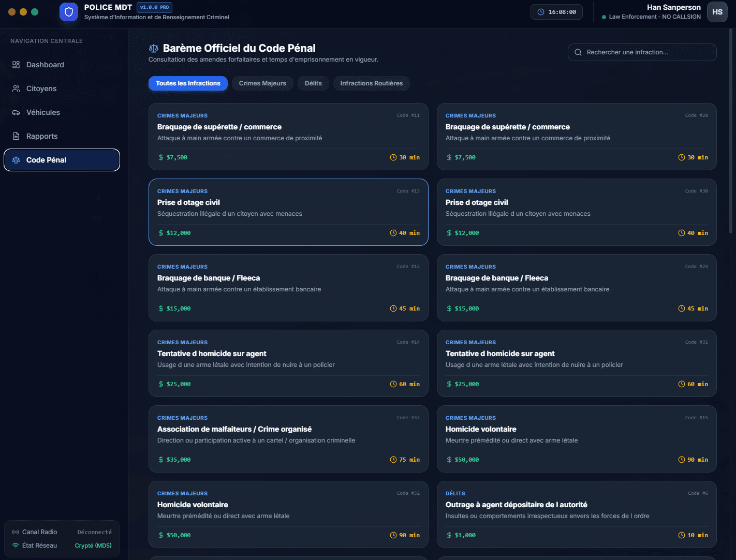The image size is (736, 560).
Task: Click the Rapports document icon
Action: click(x=16, y=136)
